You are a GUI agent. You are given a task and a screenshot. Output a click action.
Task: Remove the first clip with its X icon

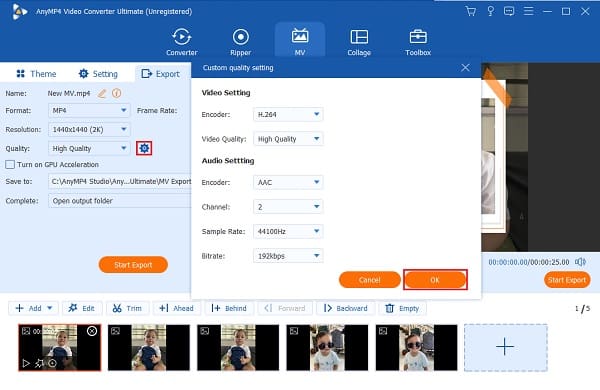[92, 331]
